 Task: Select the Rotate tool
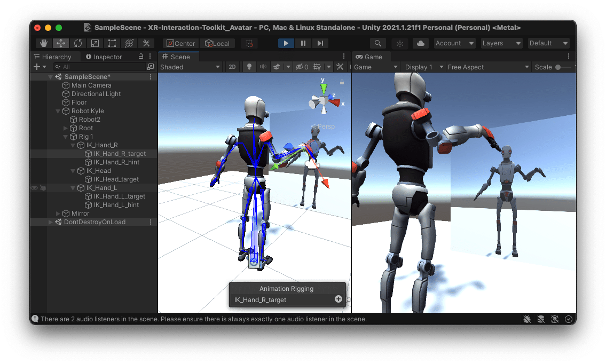(78, 43)
